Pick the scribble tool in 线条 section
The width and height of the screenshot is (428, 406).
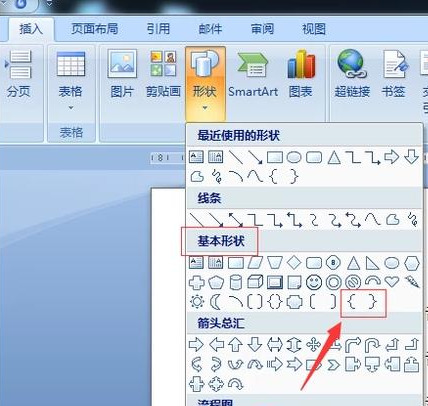point(413,220)
